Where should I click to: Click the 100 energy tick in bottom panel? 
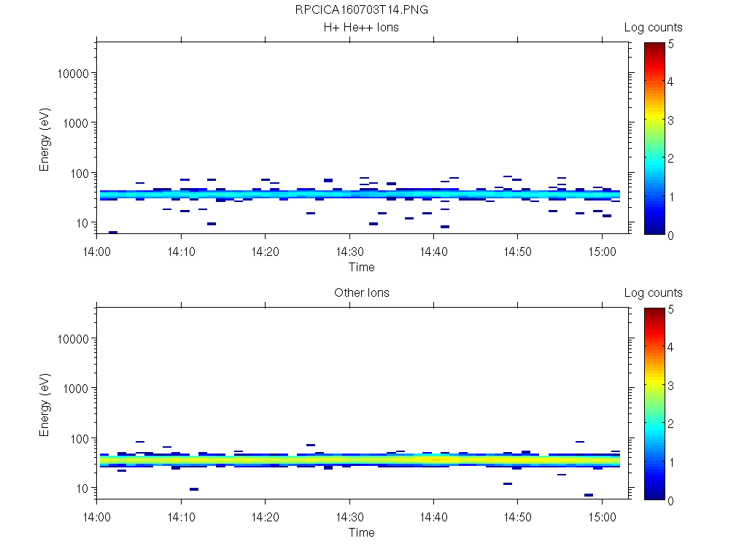[x=79, y=439]
